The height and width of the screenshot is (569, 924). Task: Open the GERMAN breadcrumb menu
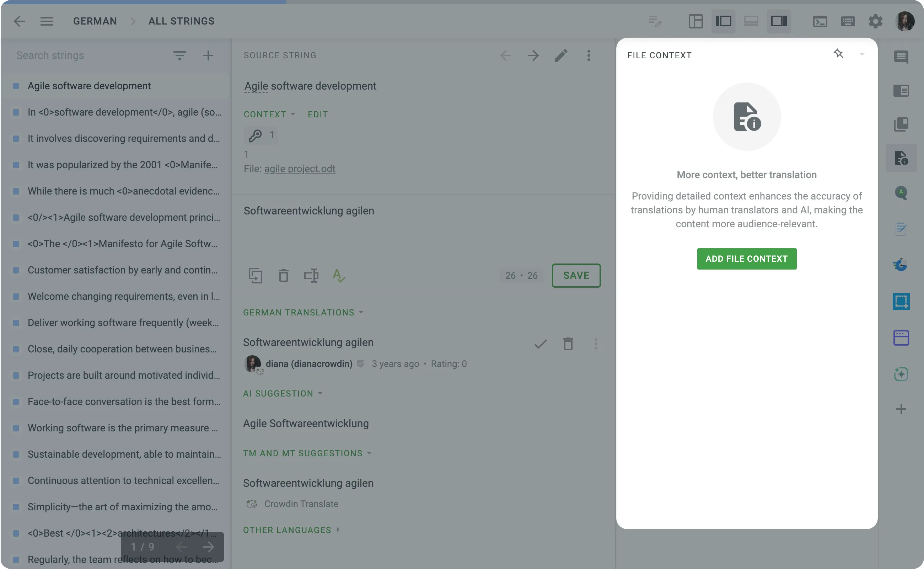coord(95,21)
